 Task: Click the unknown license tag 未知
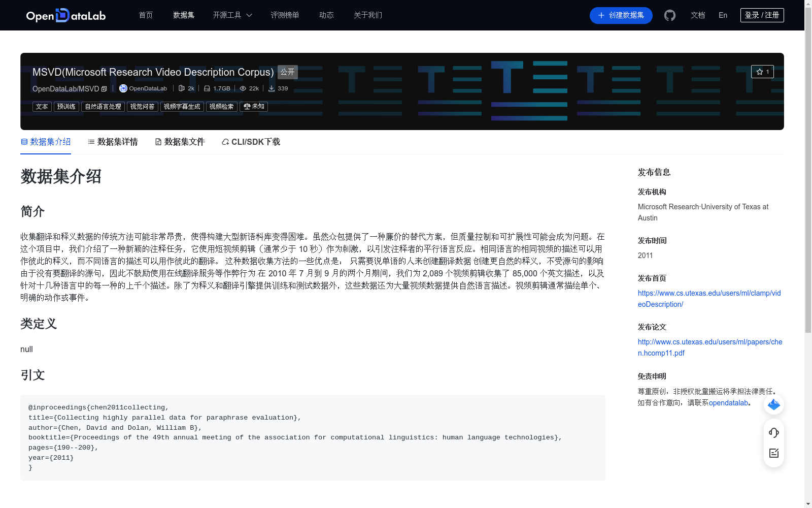click(254, 107)
